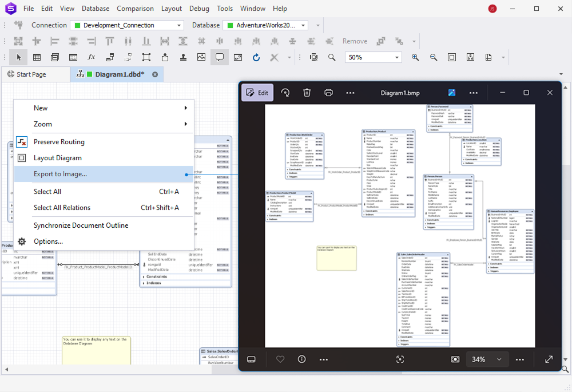Toggle the favorite heart in the image viewer
572x392 pixels.
click(x=280, y=359)
